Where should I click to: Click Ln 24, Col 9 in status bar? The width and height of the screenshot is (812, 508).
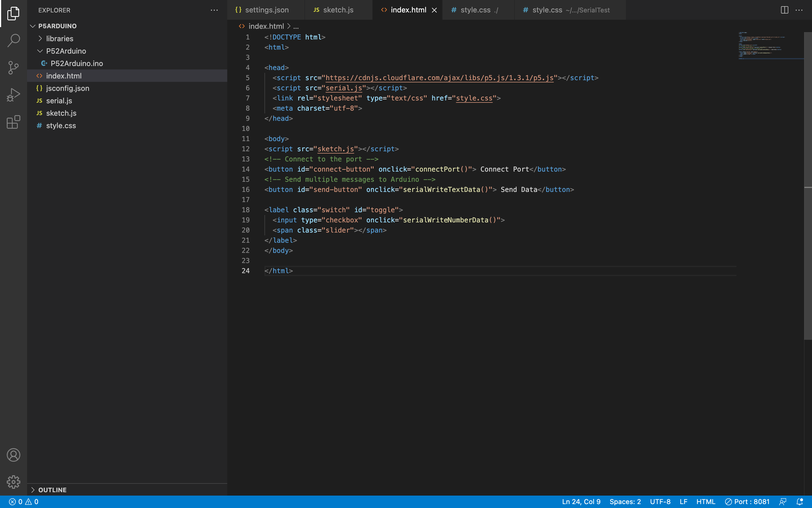581,502
